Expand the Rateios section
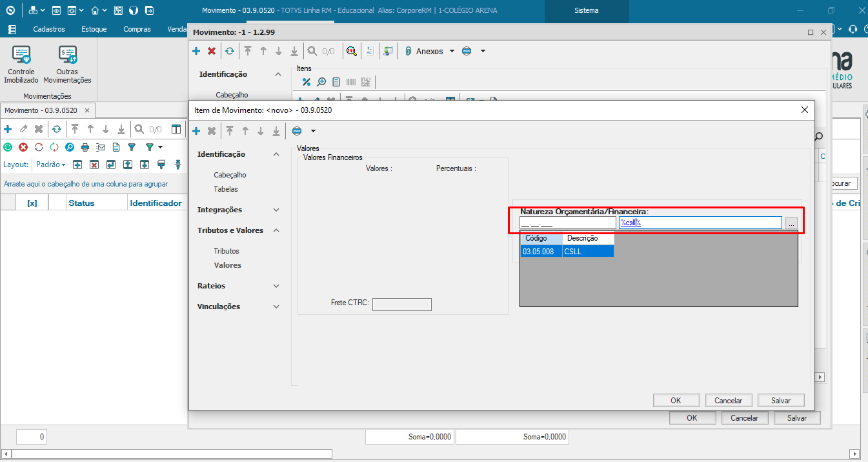This screenshot has height=462, width=868. pyautogui.click(x=276, y=286)
